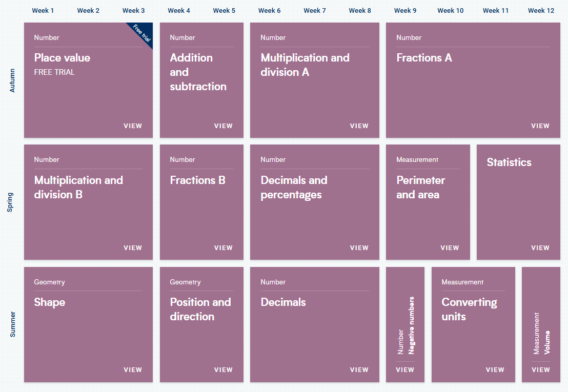Click VIEW on Addition and subtraction
568x392 pixels.
[223, 126]
